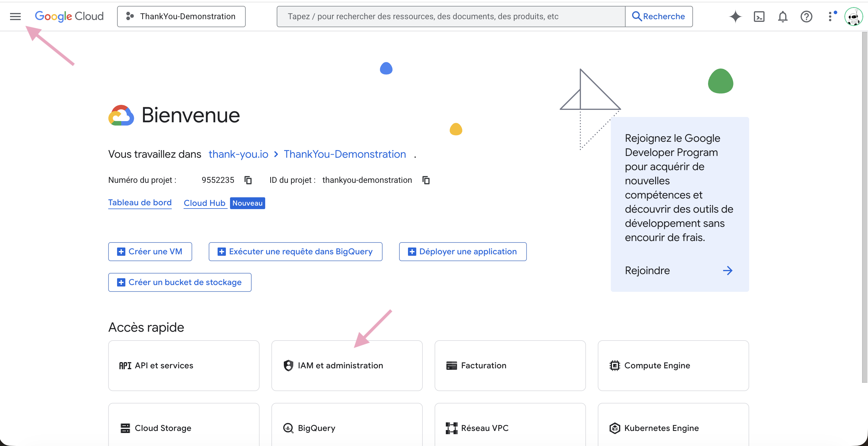Viewport: 868px width, 446px height.
Task: Open the three-dot settings menu
Action: 830,16
